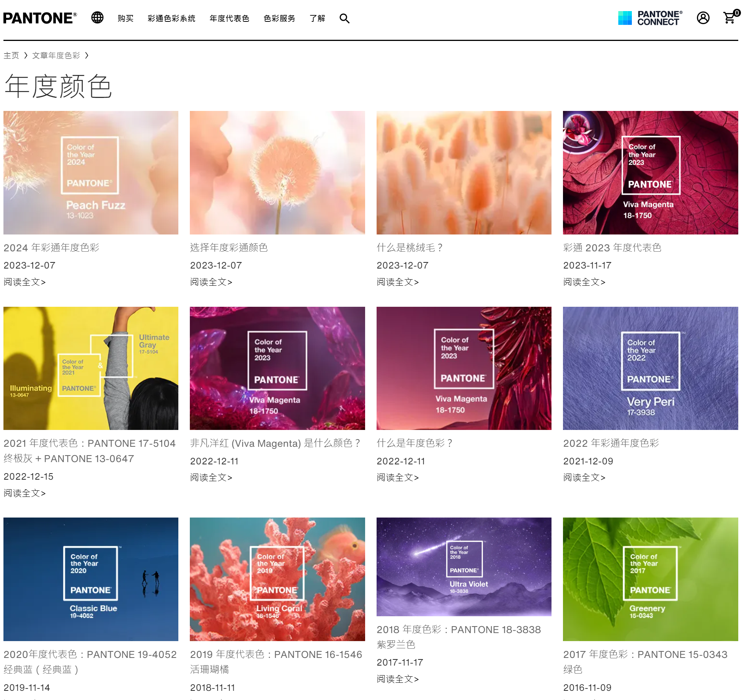This screenshot has width=744, height=700.
Task: Select the 年度颜色 page heading
Action: pyautogui.click(x=58, y=86)
